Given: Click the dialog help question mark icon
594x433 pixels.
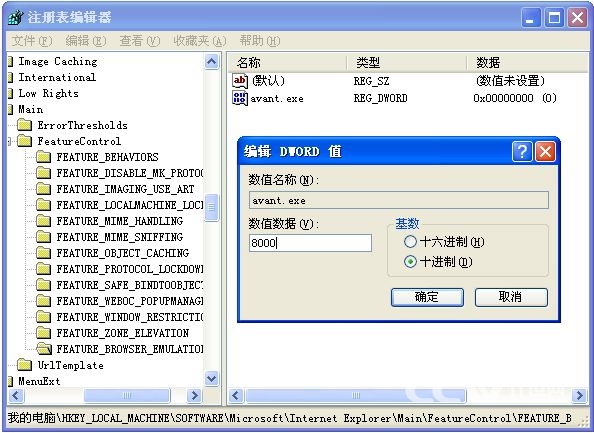Looking at the screenshot, I should click(522, 152).
